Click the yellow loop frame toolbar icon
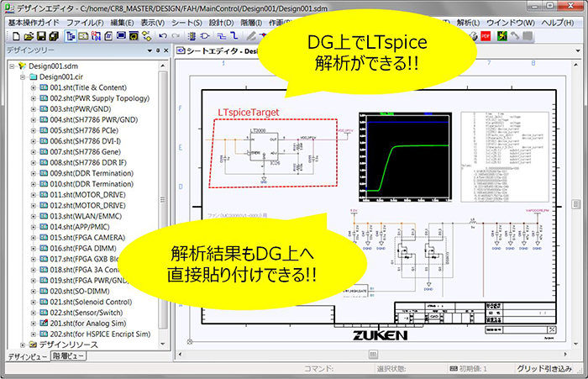This screenshot has height=379, width=588. [134, 36]
